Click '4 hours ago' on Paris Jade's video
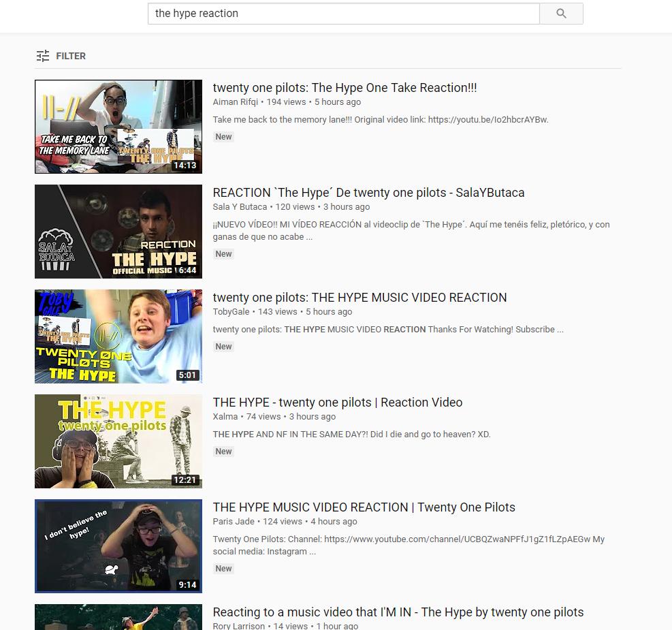This screenshot has width=672, height=630. point(334,522)
